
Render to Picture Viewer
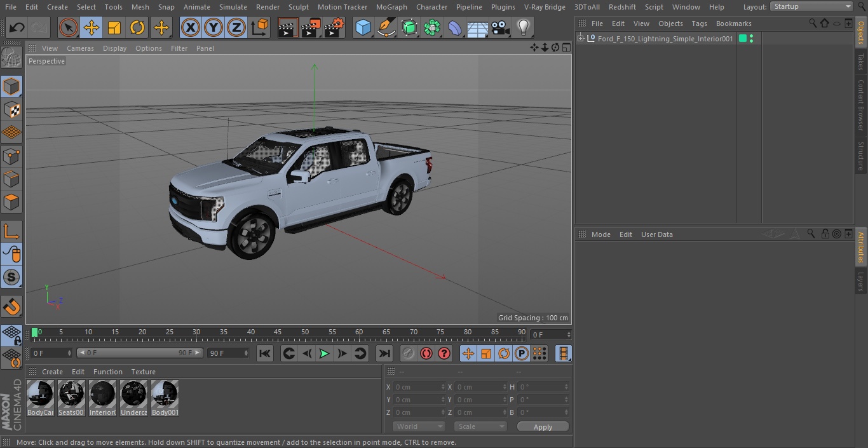311,27
